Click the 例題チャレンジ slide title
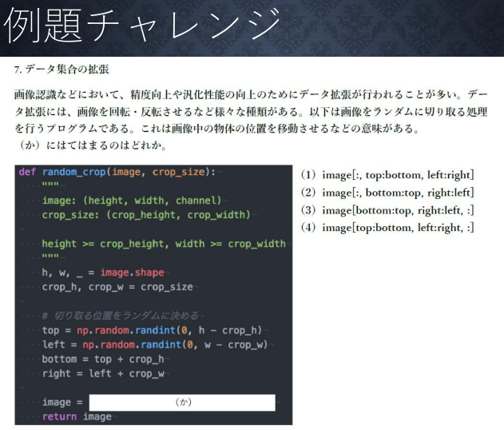The height and width of the screenshot is (430, 504). (144, 26)
